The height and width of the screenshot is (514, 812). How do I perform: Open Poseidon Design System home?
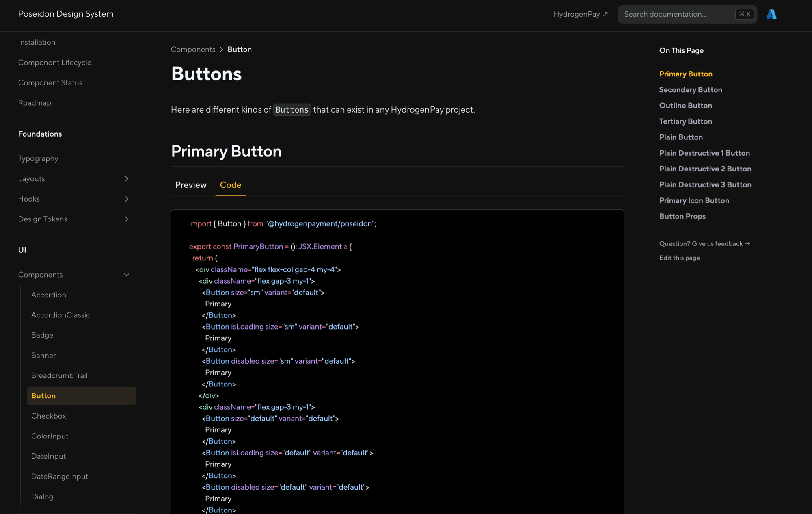tap(66, 14)
